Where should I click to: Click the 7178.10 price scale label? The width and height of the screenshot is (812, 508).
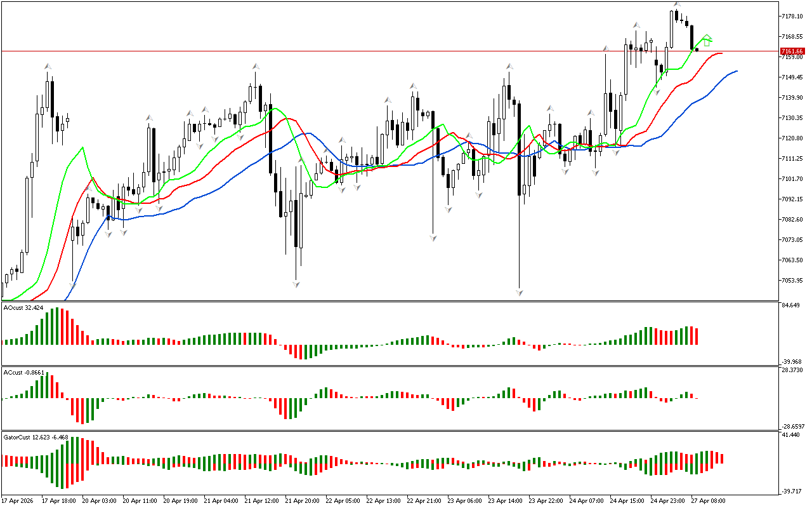pyautogui.click(x=793, y=16)
